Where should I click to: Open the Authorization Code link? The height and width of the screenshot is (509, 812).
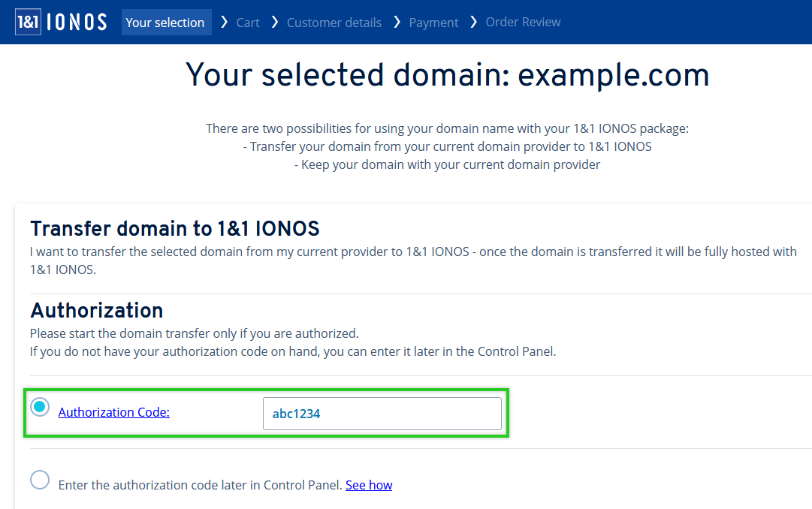tap(114, 412)
